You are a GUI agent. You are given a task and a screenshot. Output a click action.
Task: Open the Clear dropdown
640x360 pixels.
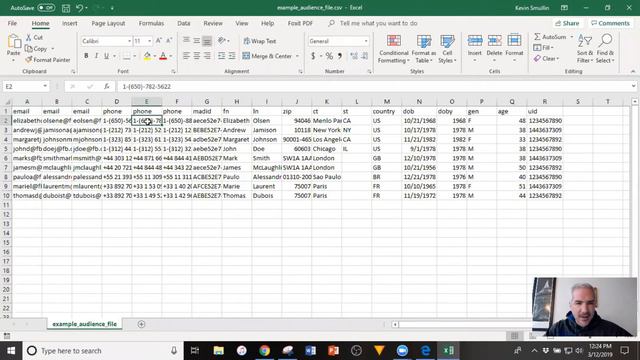(546, 59)
